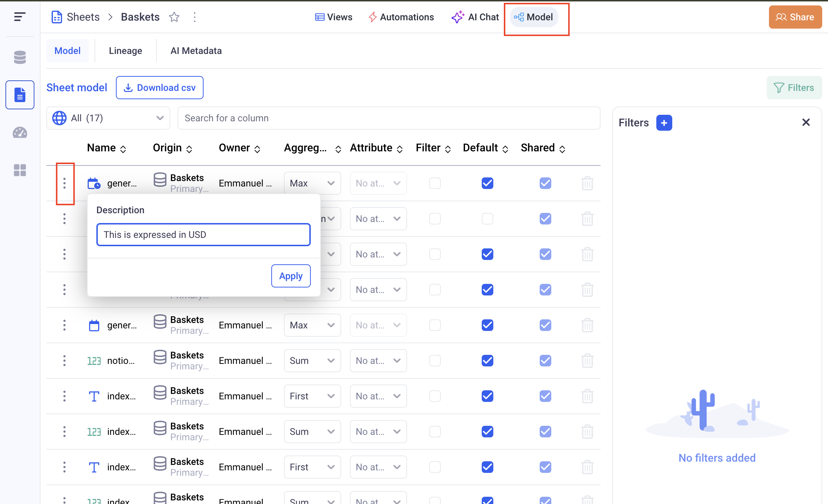Enable Filter checkbox for notio... row
This screenshot has width=828, height=504.
click(435, 361)
